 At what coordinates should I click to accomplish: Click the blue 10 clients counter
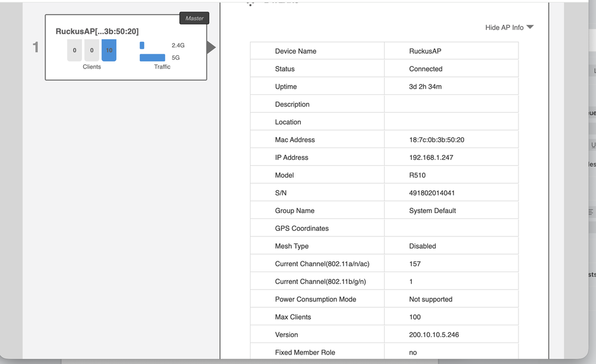pos(109,50)
